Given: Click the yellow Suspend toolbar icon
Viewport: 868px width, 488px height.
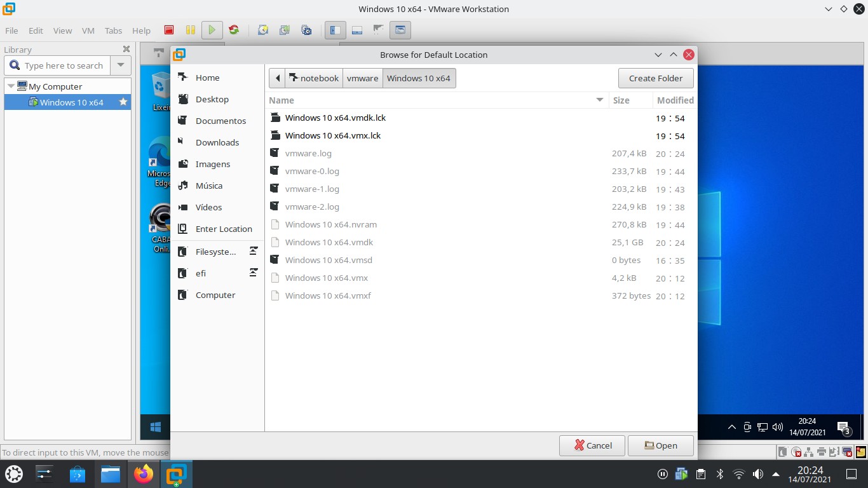Looking at the screenshot, I should pyautogui.click(x=190, y=30).
